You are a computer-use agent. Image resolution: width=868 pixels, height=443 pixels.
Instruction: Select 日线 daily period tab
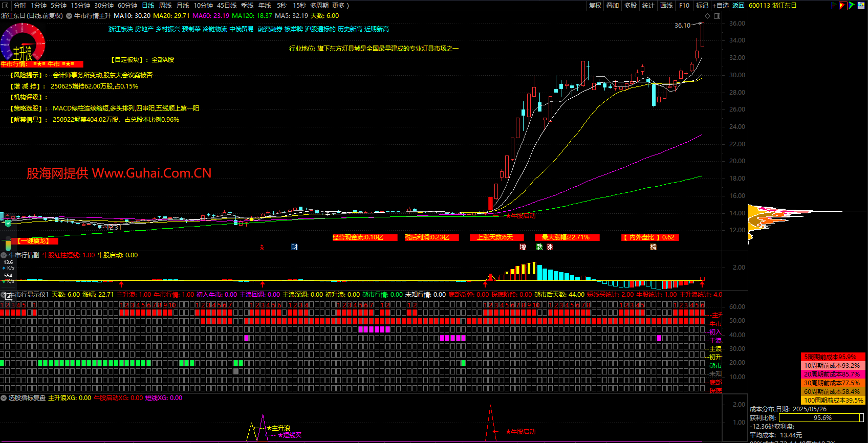coord(148,5)
